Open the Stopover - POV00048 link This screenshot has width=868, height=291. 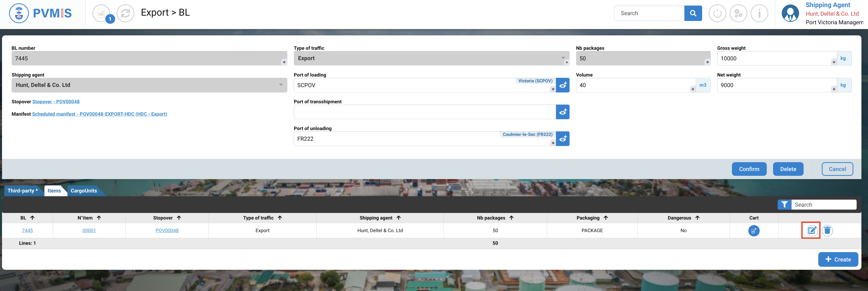click(56, 102)
